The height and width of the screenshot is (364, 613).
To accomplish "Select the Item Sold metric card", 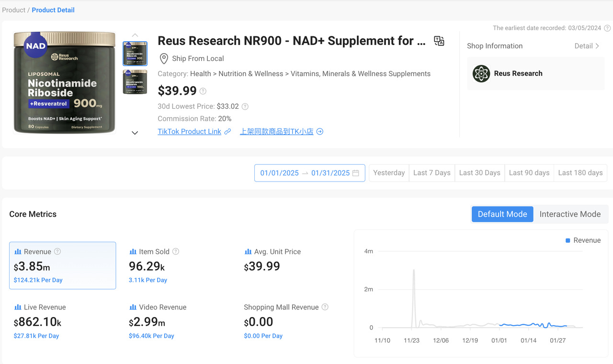I will pos(177,265).
